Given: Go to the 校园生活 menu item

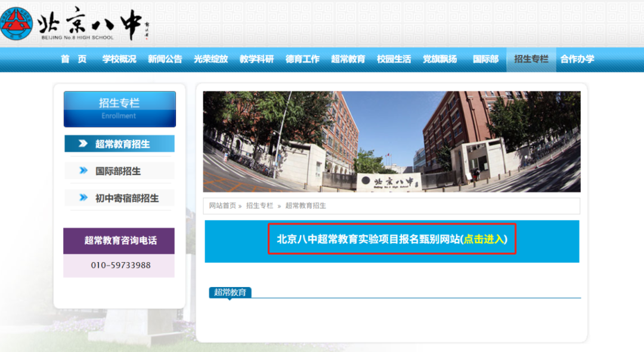Looking at the screenshot, I should pyautogui.click(x=394, y=59).
